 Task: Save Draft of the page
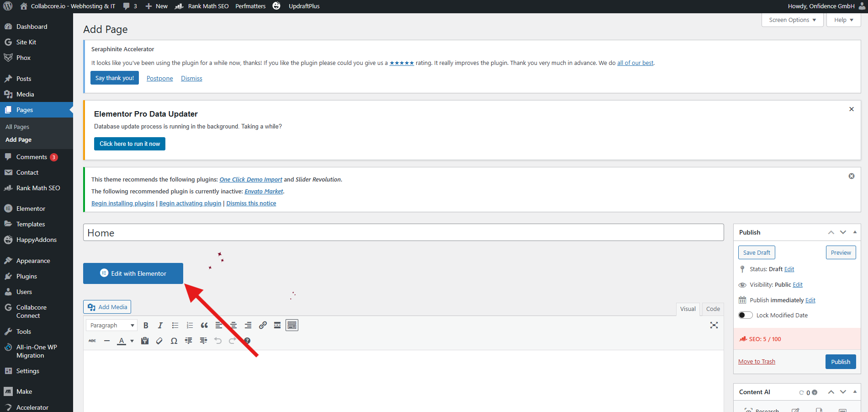[757, 253]
